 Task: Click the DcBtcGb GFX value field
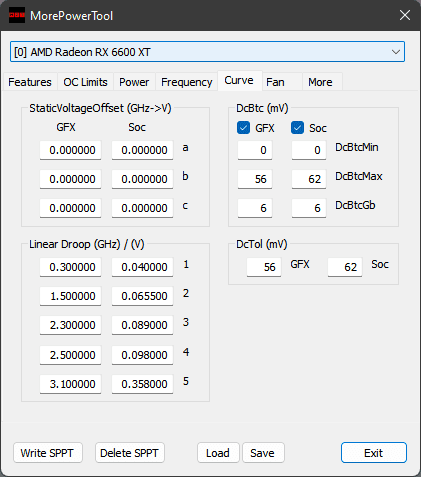tap(255, 208)
